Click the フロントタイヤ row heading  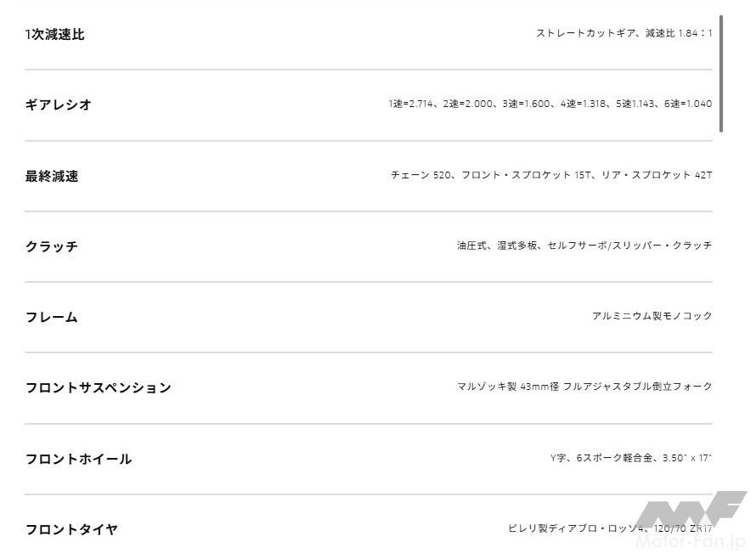tap(71, 530)
